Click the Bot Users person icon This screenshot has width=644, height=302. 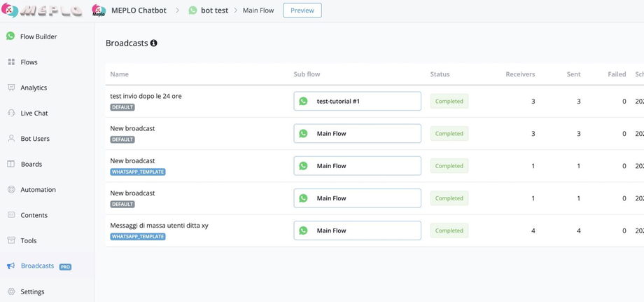[x=11, y=139]
